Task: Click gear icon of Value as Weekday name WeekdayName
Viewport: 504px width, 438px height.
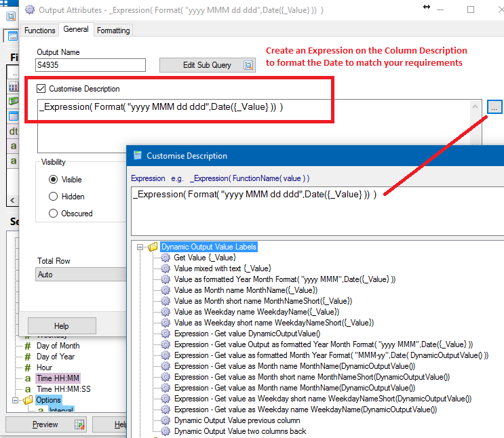Action: pos(166,312)
